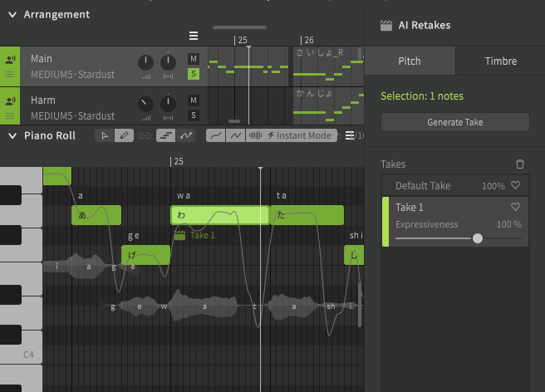Image resolution: width=545 pixels, height=392 pixels.
Task: Open Main track MEDIUM5 Stardust voice label
Action: [72, 75]
